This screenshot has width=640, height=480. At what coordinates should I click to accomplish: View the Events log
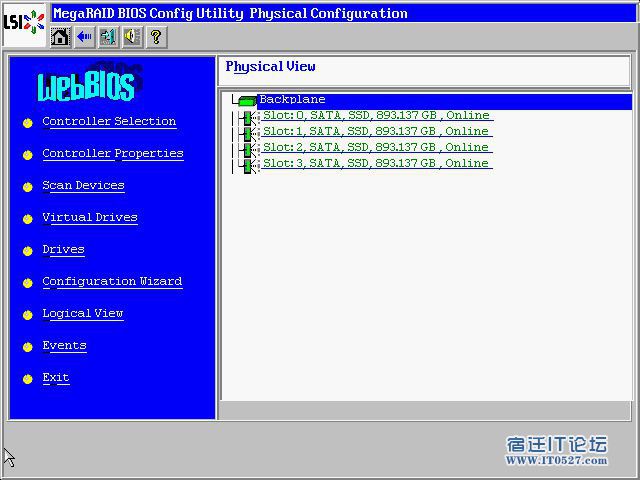pos(64,346)
